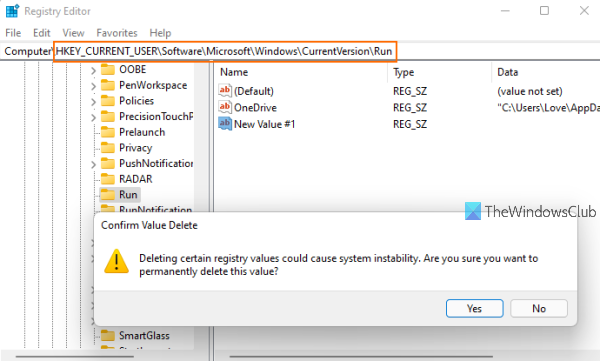Select the SmartGlass folder icon
Viewport: 600px width, 361px height.
(108, 335)
